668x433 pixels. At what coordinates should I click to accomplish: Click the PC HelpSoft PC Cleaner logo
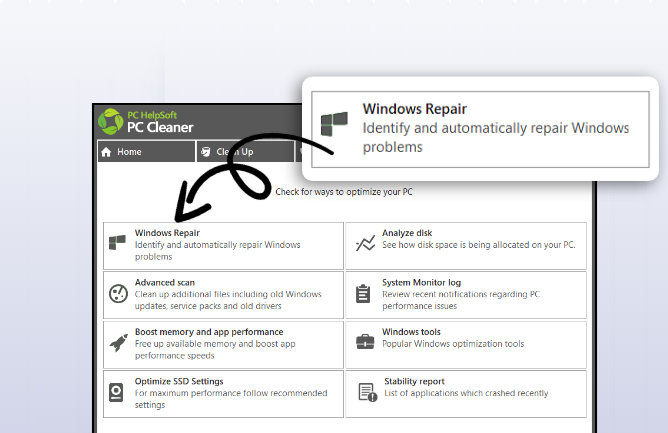(146, 122)
